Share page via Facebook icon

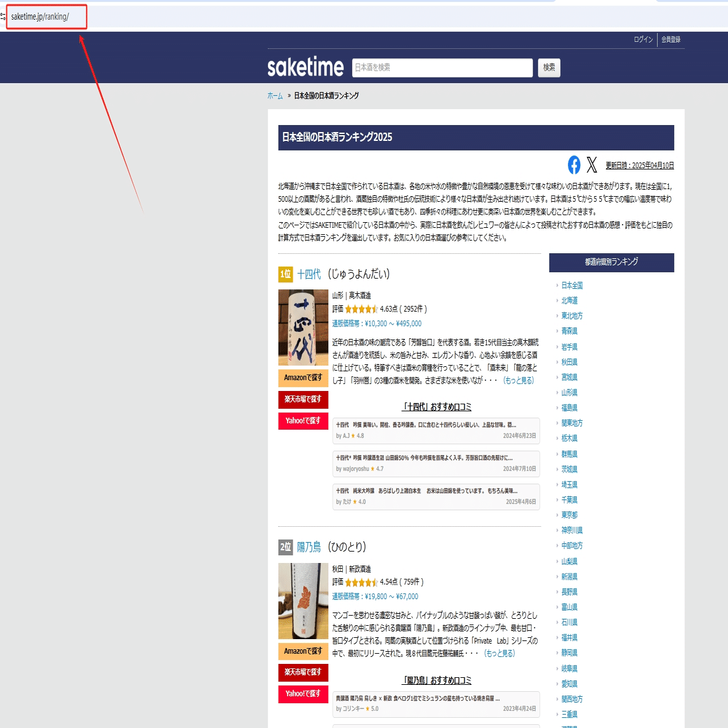click(574, 165)
